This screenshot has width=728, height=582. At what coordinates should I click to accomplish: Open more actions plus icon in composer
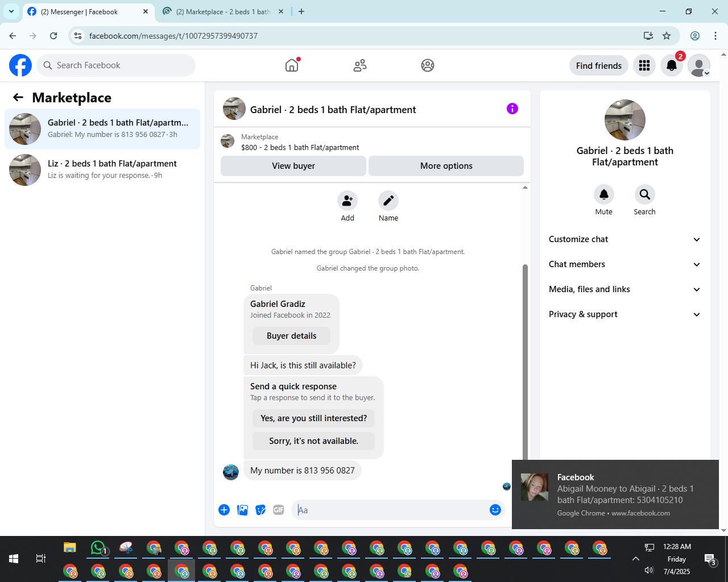(224, 510)
